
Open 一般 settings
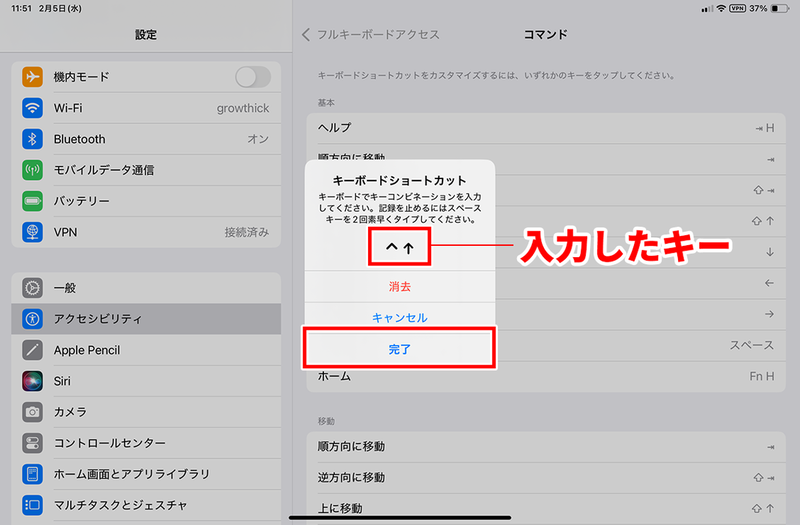click(x=146, y=288)
